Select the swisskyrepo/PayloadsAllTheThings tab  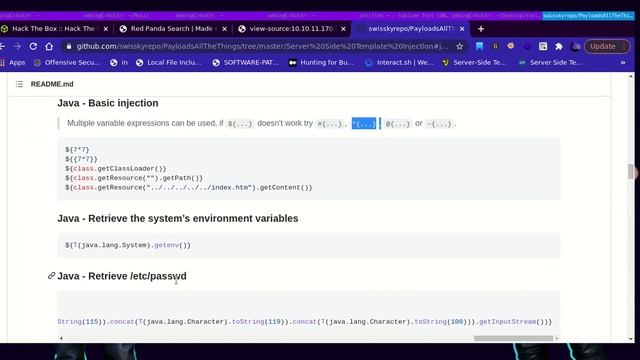click(410, 29)
